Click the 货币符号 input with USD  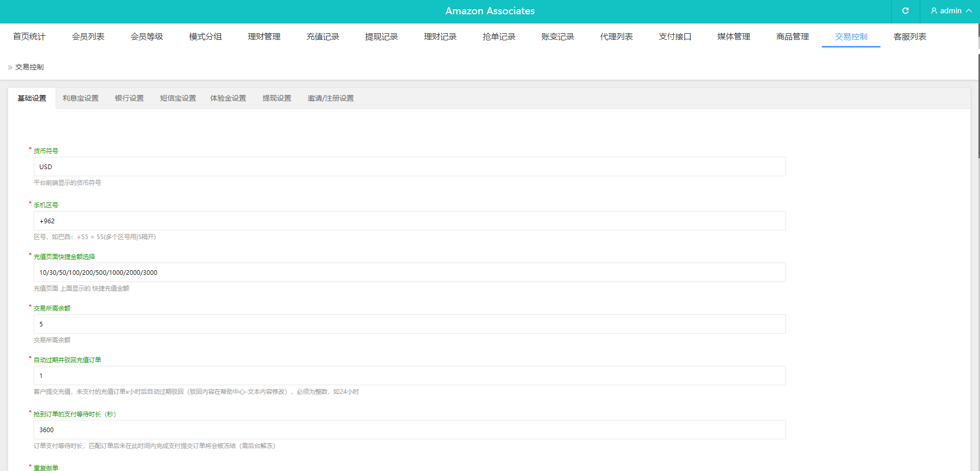409,167
